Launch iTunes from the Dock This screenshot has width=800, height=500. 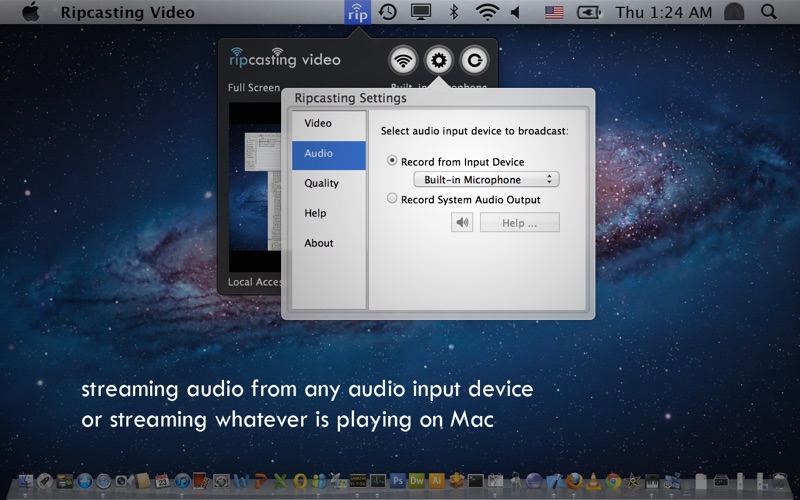point(182,481)
